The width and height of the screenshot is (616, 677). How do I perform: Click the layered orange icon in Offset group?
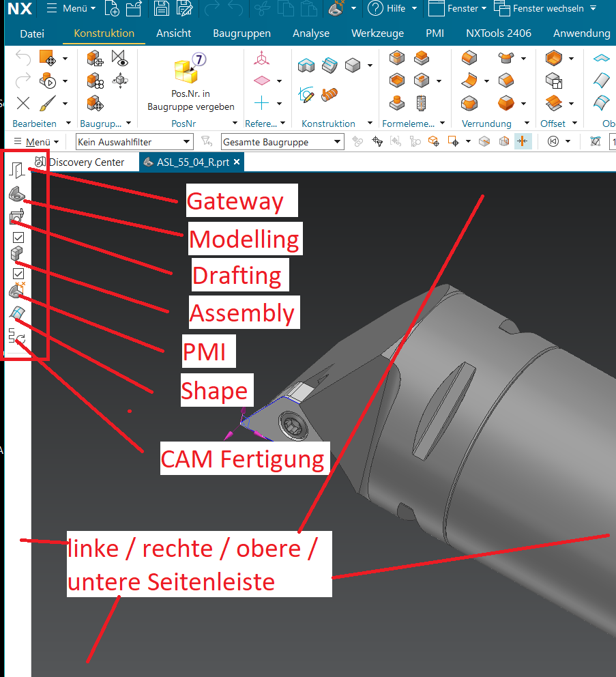pos(553,103)
